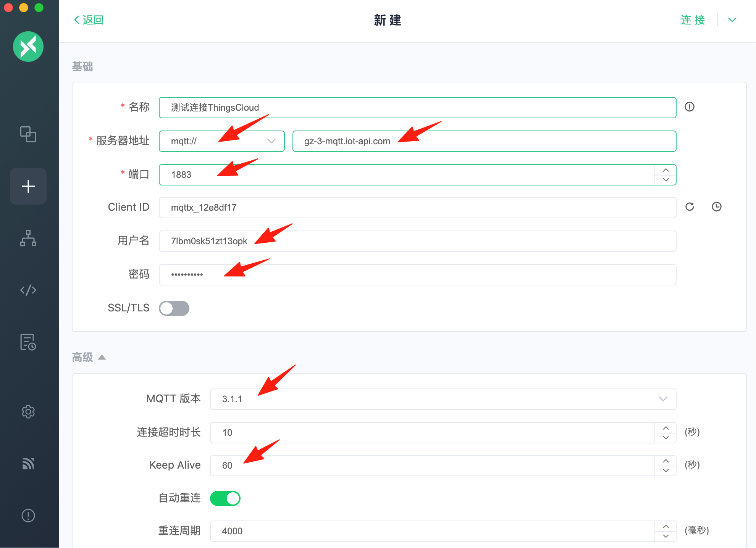Click the 密码 password input field

click(x=418, y=275)
